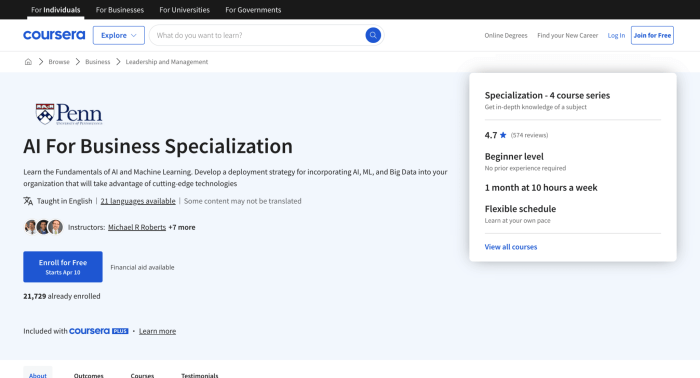
Task: Show the +7 more instructors
Action: pyautogui.click(x=182, y=227)
